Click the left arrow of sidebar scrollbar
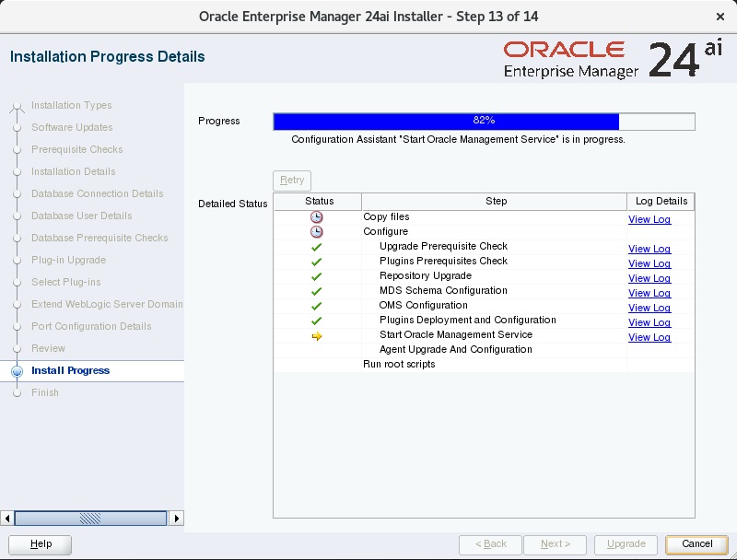 pyautogui.click(x=6, y=519)
